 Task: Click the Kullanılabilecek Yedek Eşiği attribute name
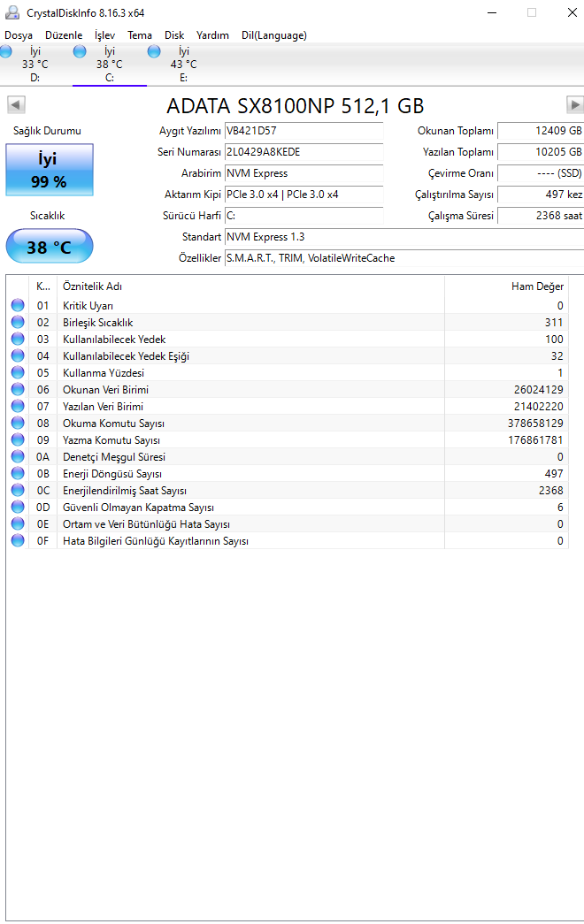tap(127, 356)
